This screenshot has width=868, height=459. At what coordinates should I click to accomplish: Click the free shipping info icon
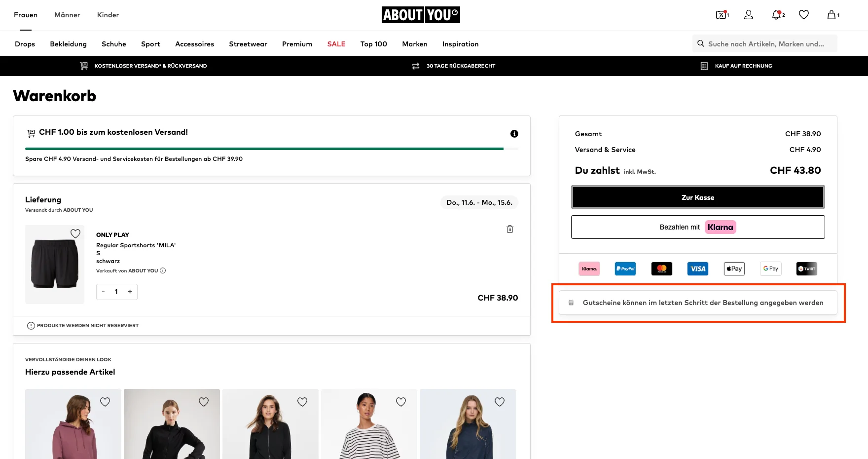coord(514,134)
